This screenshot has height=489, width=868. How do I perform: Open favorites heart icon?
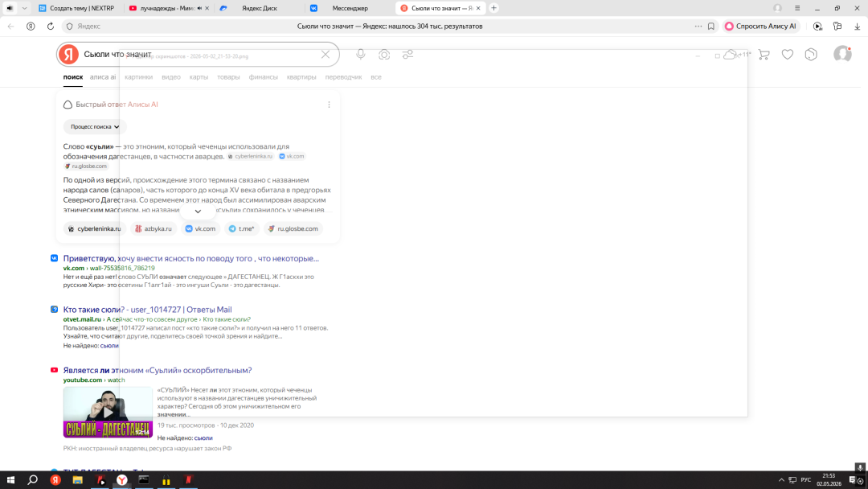(x=787, y=54)
